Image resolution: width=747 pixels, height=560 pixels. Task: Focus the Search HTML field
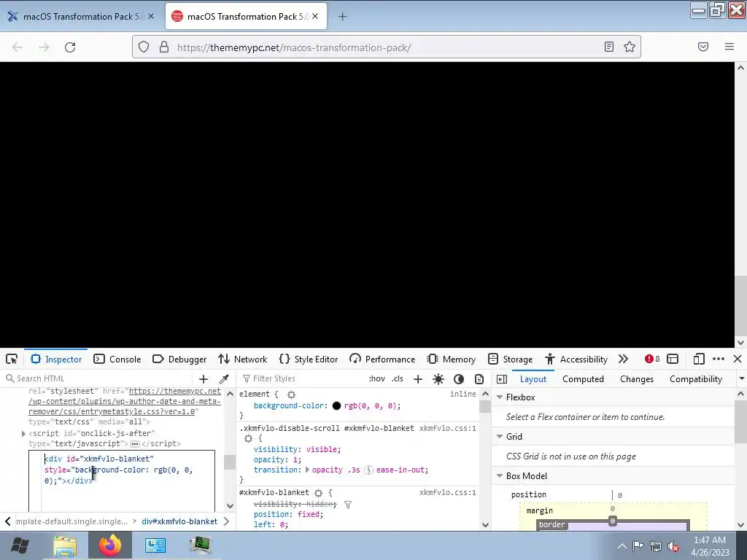tap(100, 379)
